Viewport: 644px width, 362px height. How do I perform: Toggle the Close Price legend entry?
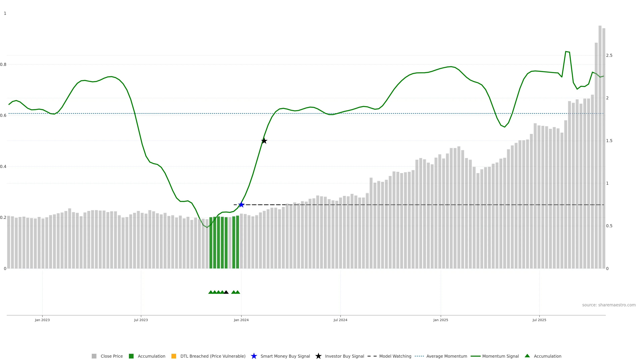pos(112,356)
